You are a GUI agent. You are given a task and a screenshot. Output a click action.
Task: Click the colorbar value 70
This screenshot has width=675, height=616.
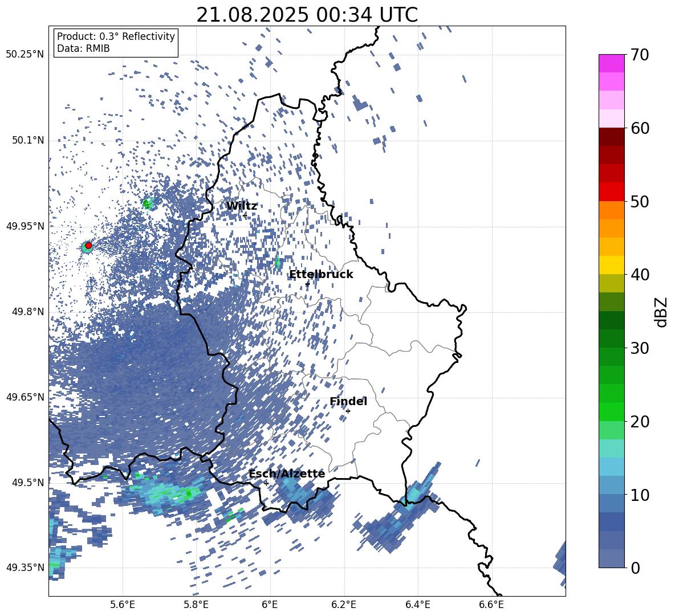pyautogui.click(x=639, y=55)
